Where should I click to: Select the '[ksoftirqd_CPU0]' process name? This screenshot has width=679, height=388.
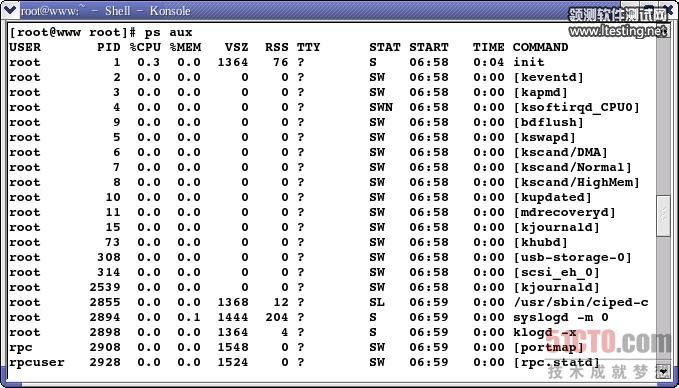[576, 107]
